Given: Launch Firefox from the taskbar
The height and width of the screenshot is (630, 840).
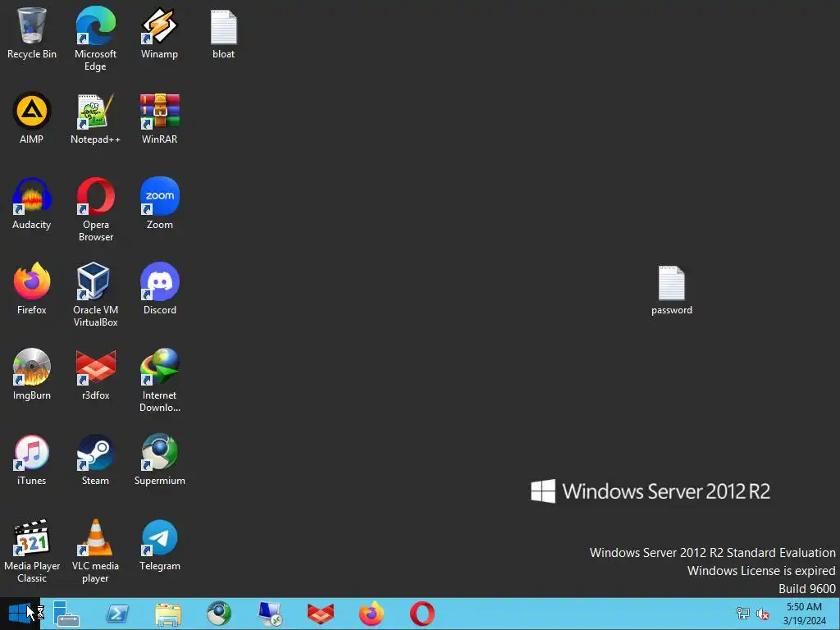Looking at the screenshot, I should [x=372, y=614].
